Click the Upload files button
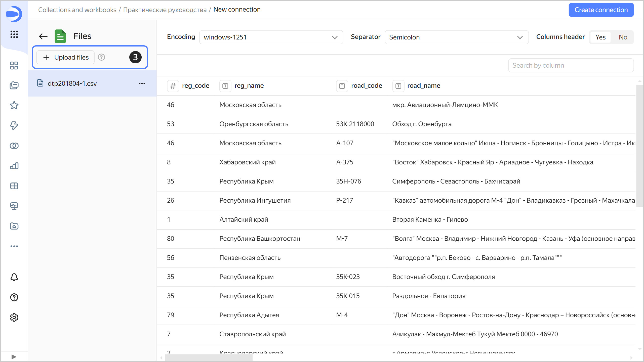This screenshot has width=644, height=362. [66, 57]
